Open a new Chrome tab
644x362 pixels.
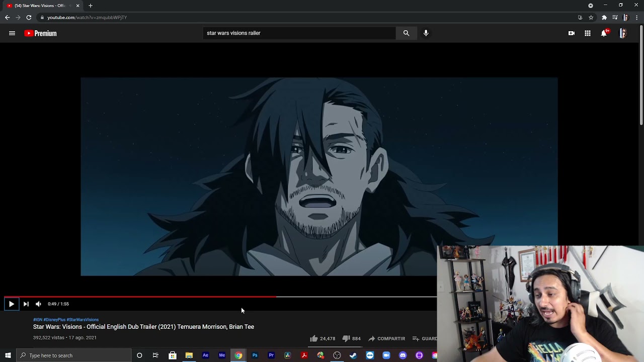pos(91,6)
